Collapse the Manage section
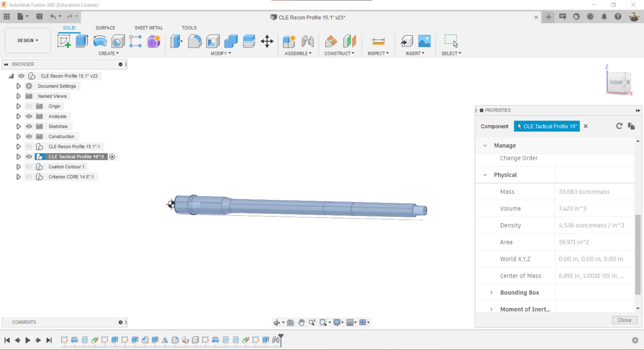Image resolution: width=644 pixels, height=350 pixels. pos(485,145)
